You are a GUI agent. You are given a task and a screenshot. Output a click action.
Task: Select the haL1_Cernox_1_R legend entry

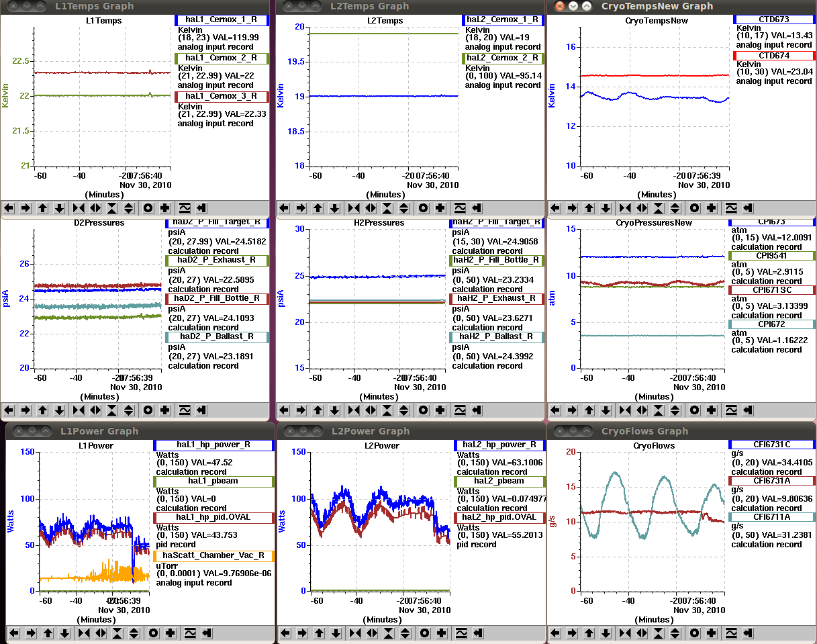click(222, 20)
